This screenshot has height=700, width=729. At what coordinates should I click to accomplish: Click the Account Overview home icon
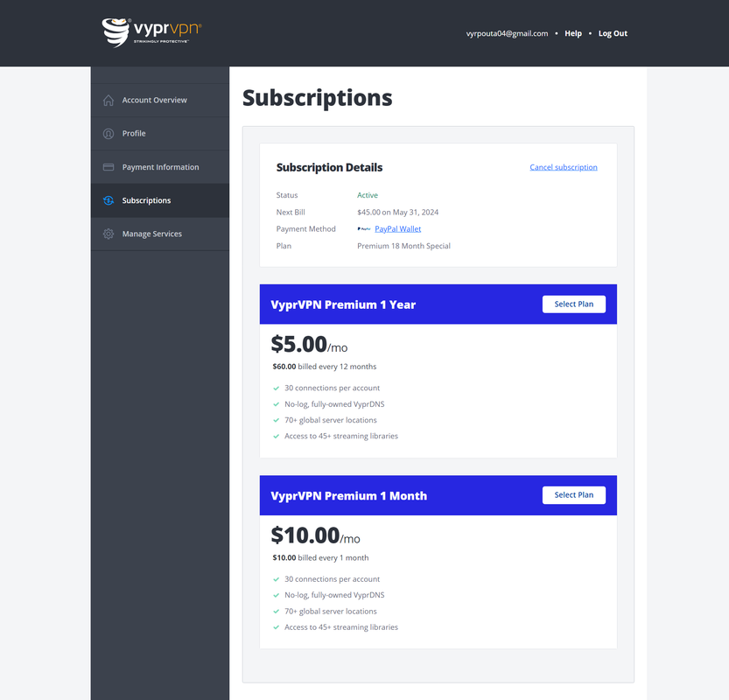coord(109,101)
